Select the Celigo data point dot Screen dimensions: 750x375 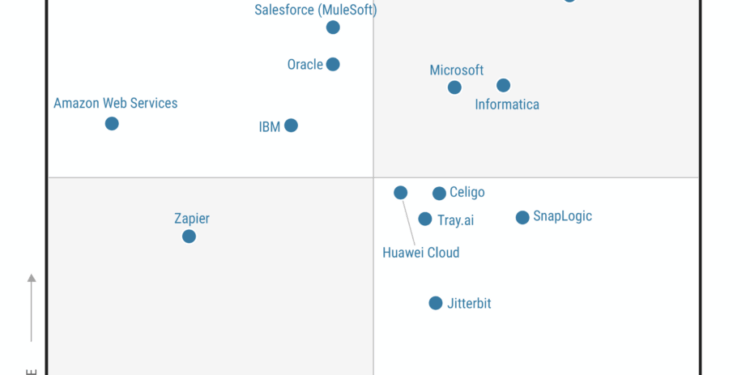click(439, 193)
